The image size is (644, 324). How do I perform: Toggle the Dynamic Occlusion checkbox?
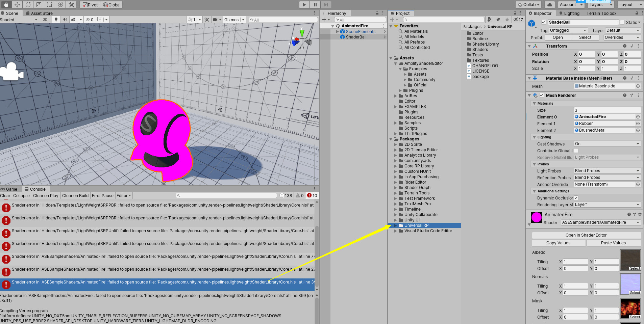coord(576,198)
